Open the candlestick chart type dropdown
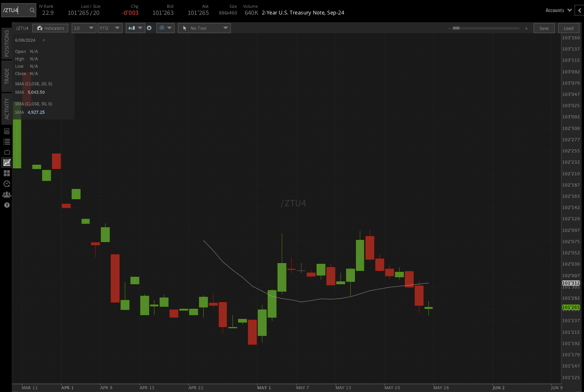Viewport: 584px width, 392px height. (x=135, y=28)
